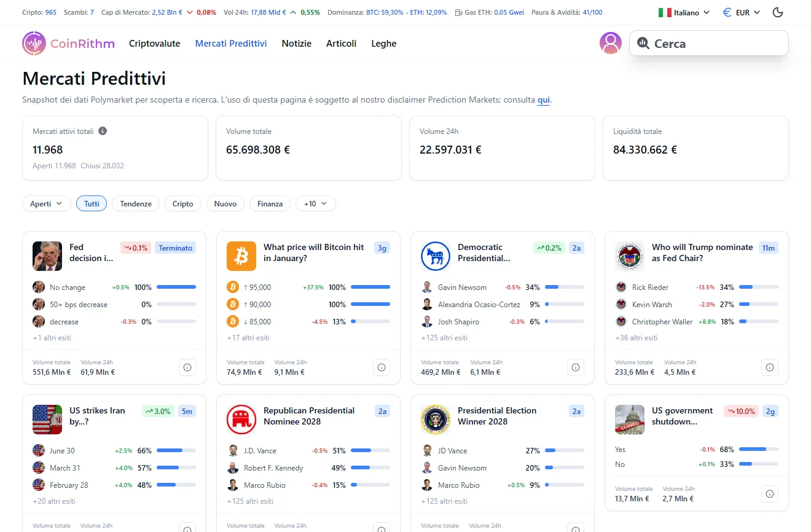811x532 pixels.
Task: Activate the Finanza filter chip
Action: 270,203
